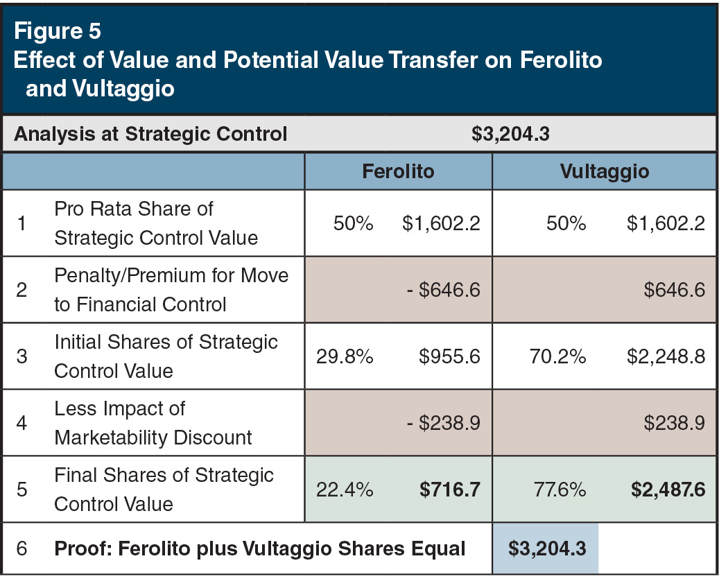This screenshot has width=728, height=588.
Task: Select Vultaggio's $1,602.2 pro rata value
Action: point(666,224)
